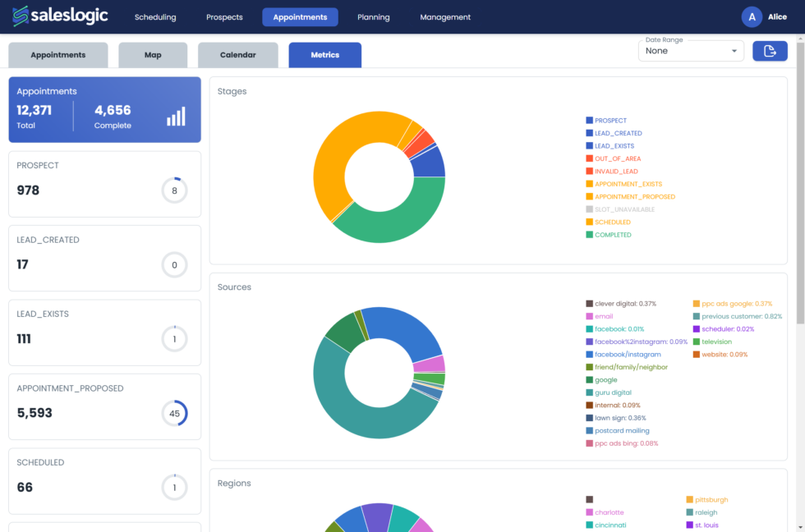This screenshot has height=532, width=805.
Task: Go to the Prospects section
Action: pos(224,17)
